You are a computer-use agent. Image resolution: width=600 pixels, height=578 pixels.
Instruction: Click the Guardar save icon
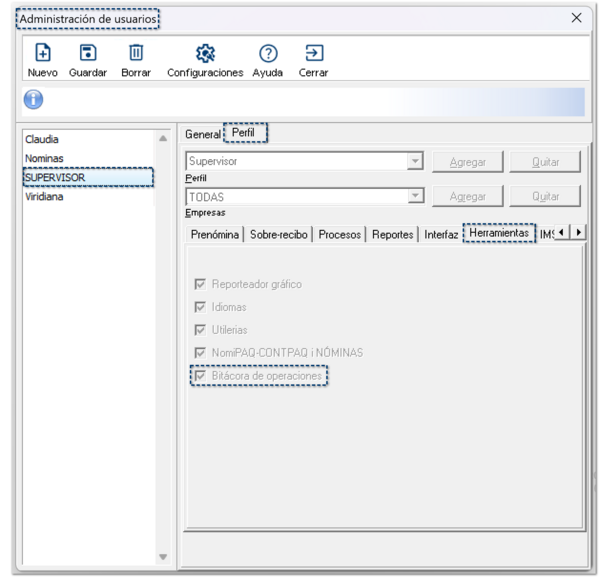(x=88, y=52)
